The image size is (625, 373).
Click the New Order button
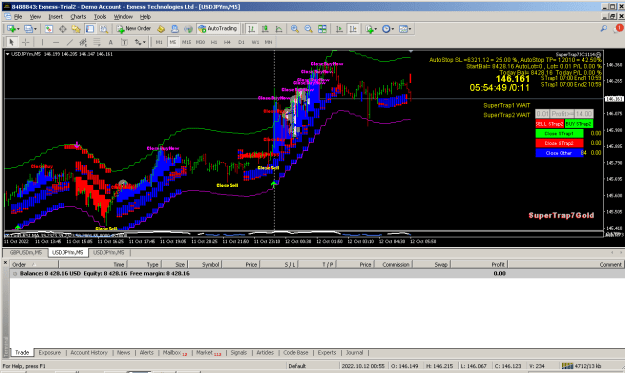(134, 29)
